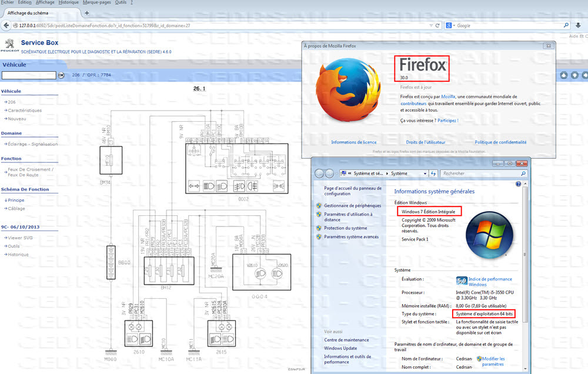Open the Fichier menu

tap(8, 2)
